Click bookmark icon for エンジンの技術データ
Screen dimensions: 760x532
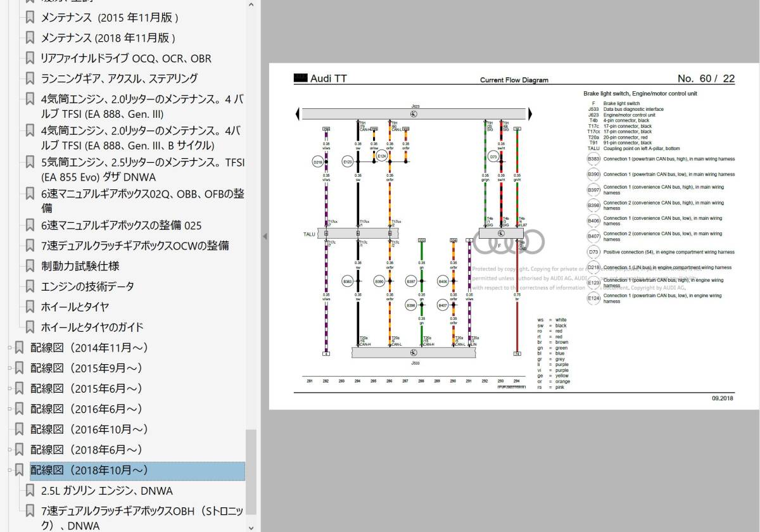click(x=30, y=286)
